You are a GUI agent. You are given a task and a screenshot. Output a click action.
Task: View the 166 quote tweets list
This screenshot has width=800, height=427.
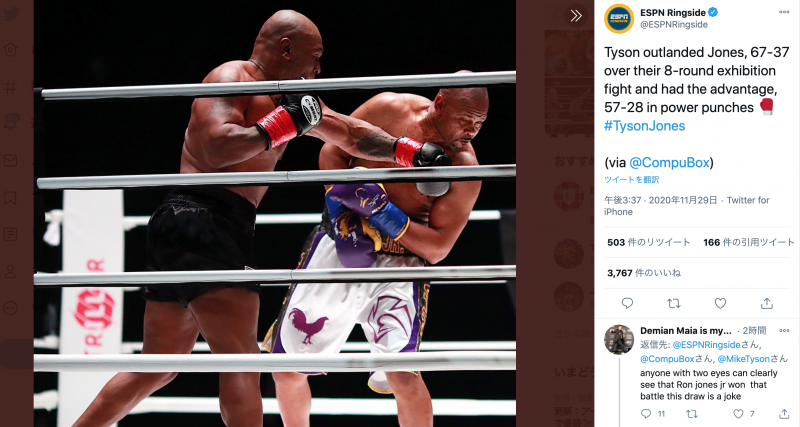(748, 242)
